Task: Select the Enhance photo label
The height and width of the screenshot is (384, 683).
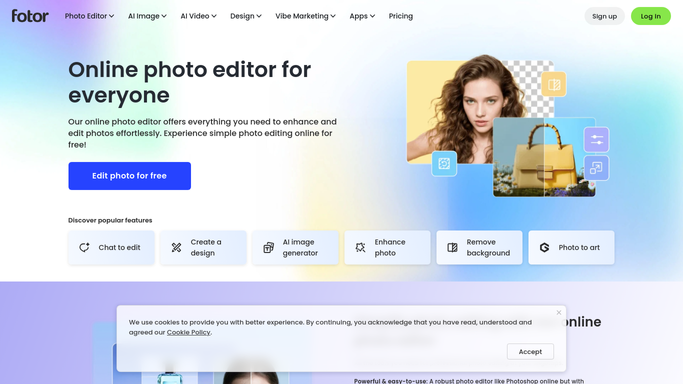Action: (390, 247)
